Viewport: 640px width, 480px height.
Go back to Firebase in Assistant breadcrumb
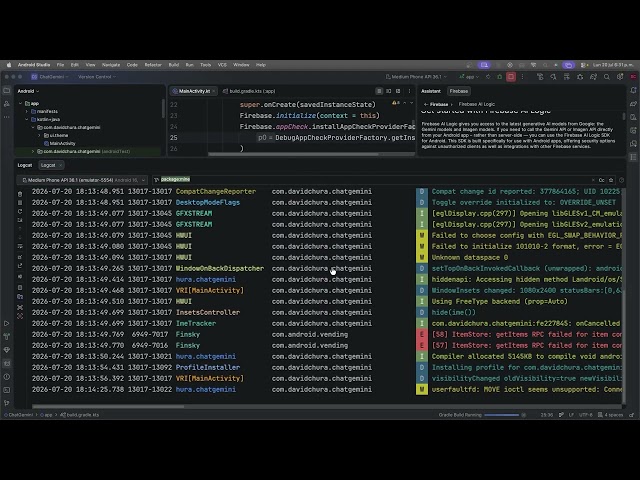pos(438,104)
